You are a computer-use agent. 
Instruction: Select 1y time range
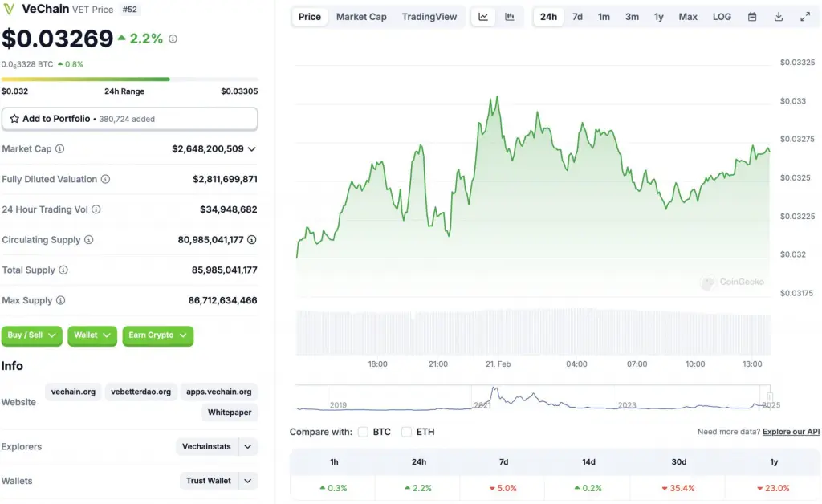[x=659, y=17]
